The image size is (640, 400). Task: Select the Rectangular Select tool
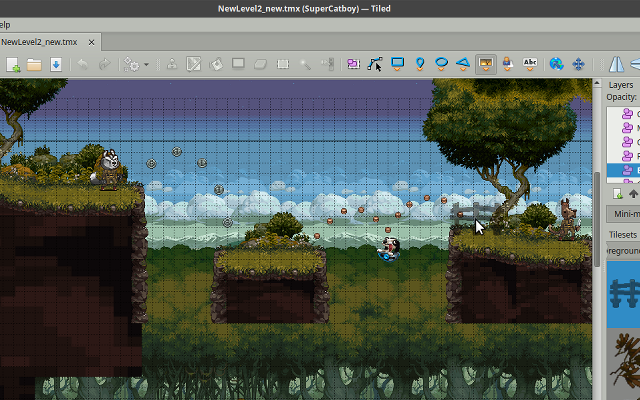(282, 64)
